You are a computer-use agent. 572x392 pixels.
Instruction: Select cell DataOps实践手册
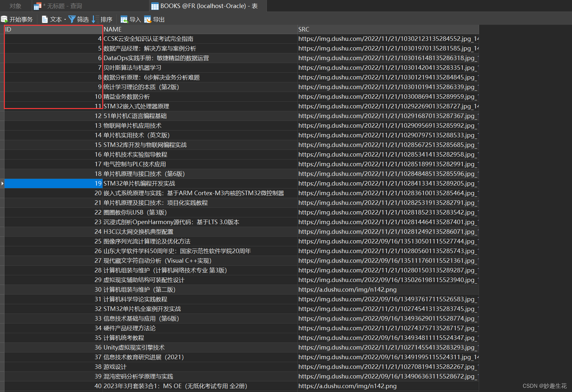[200, 58]
